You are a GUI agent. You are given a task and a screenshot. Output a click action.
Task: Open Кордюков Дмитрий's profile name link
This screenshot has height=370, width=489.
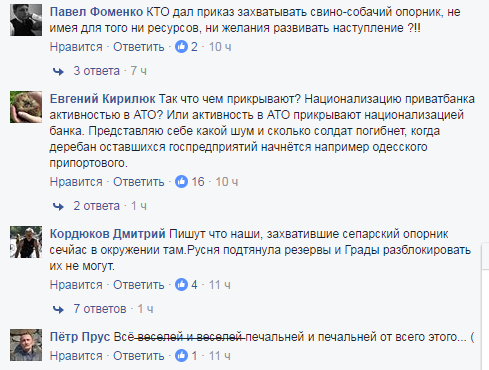tap(107, 234)
